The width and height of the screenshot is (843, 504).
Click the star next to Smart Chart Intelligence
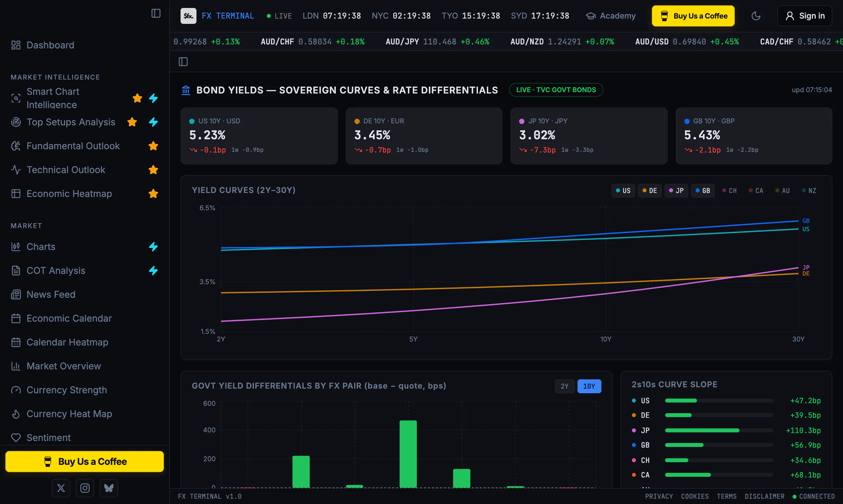[137, 98]
